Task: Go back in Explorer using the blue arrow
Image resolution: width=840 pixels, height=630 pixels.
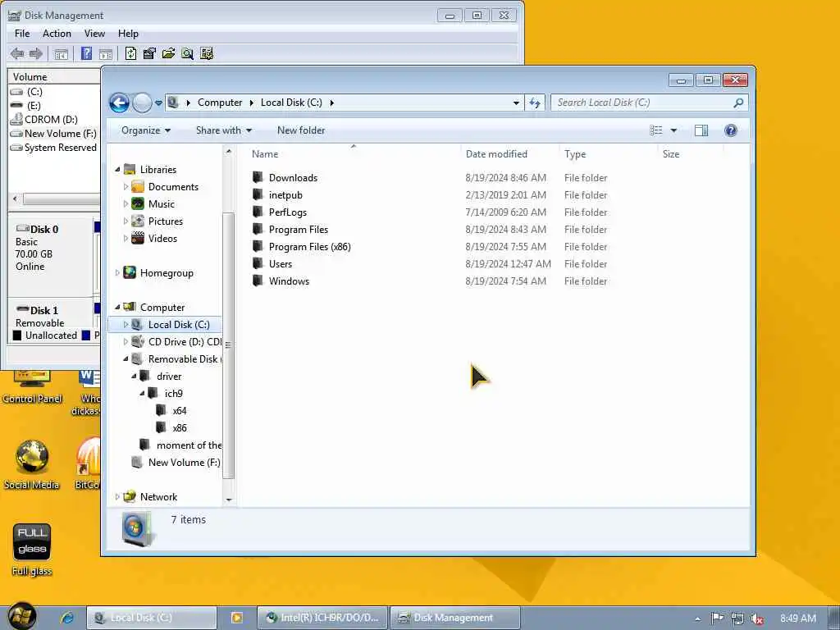Action: click(120, 103)
